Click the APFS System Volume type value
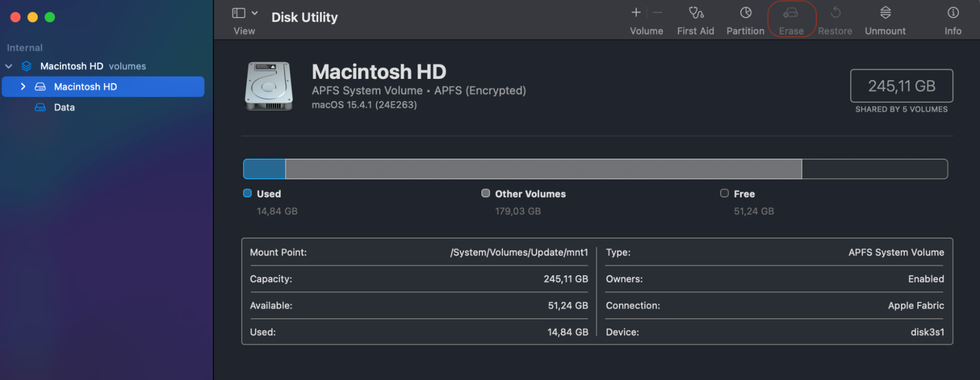This screenshot has height=380, width=980. coord(896,252)
